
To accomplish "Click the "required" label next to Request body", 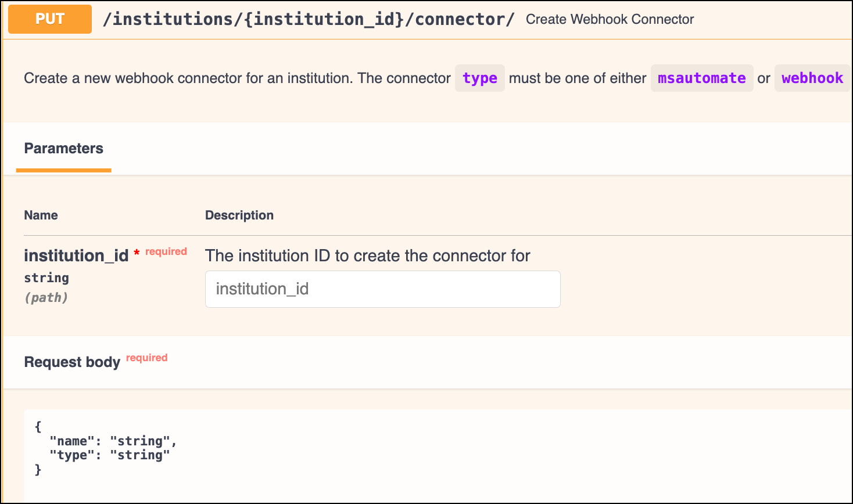I will pos(146,358).
